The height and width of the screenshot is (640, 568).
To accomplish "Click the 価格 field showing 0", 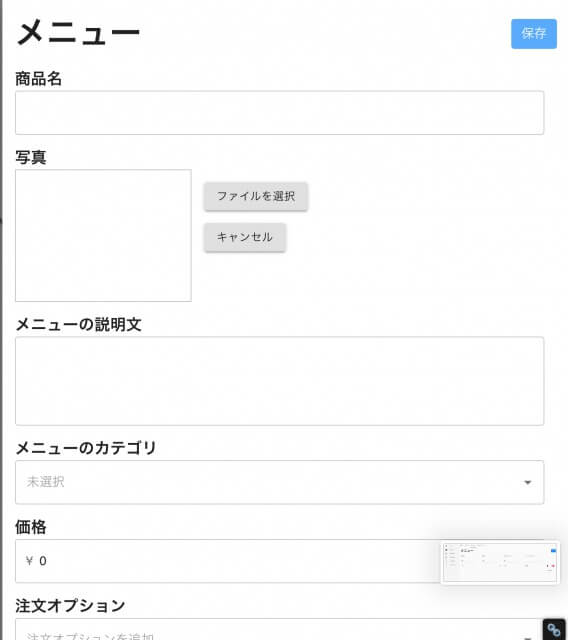I will coord(229,561).
